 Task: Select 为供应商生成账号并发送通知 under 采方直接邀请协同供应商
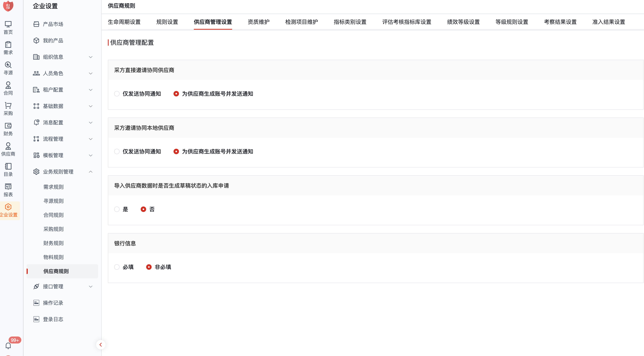pos(176,94)
